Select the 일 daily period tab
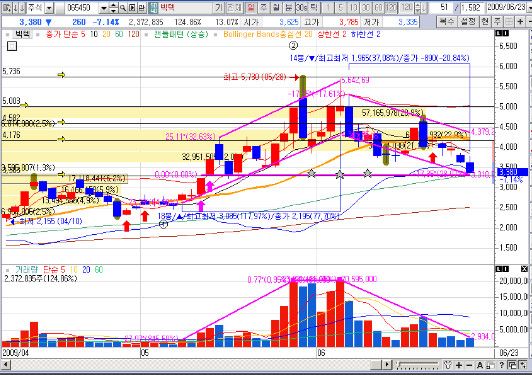Screen dimensions: 532x375 click(x=251, y=7)
